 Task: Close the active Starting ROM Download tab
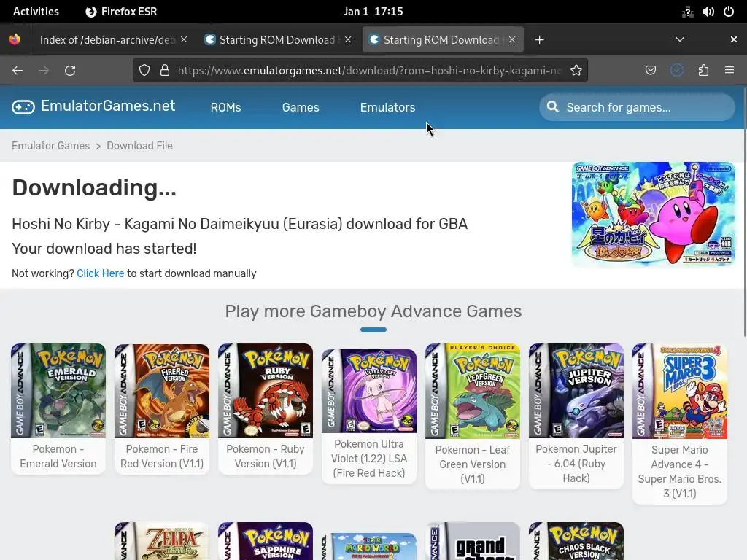(x=511, y=39)
